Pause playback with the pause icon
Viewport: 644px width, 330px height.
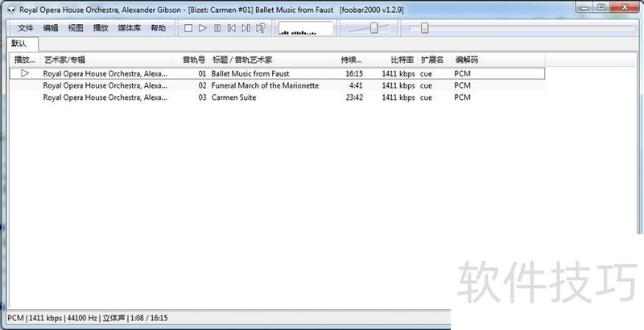pos(217,28)
